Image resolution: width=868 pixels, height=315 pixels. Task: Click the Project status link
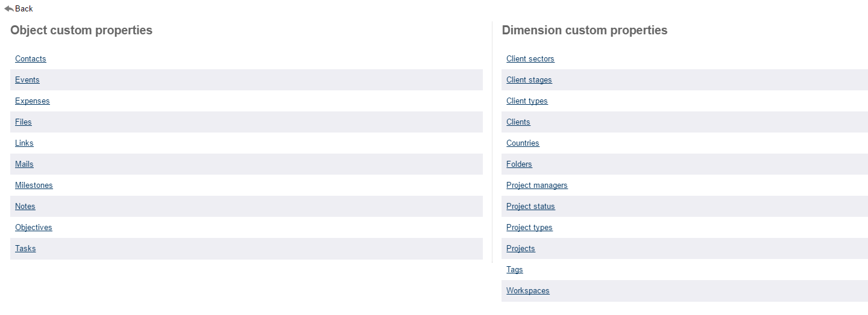(x=530, y=207)
